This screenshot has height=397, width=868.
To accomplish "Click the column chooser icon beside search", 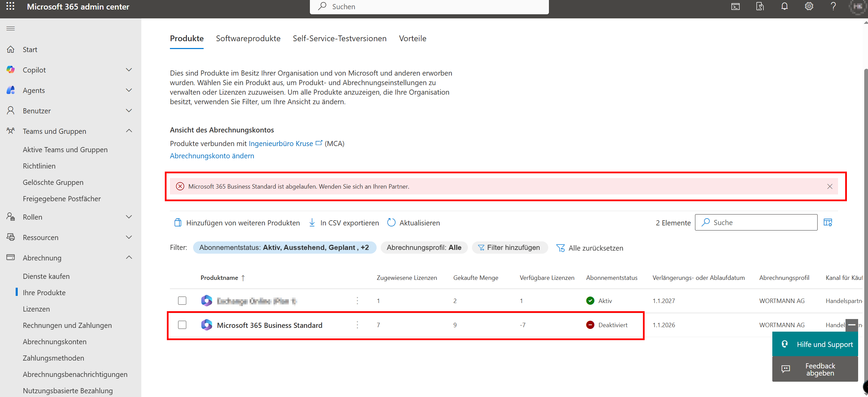I will click(827, 223).
